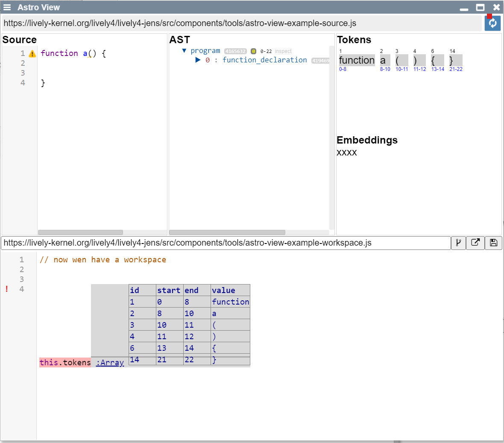Screen dimensions: 504x443
Task: Select the 'function' token in Tokens panel
Action: coord(357,60)
